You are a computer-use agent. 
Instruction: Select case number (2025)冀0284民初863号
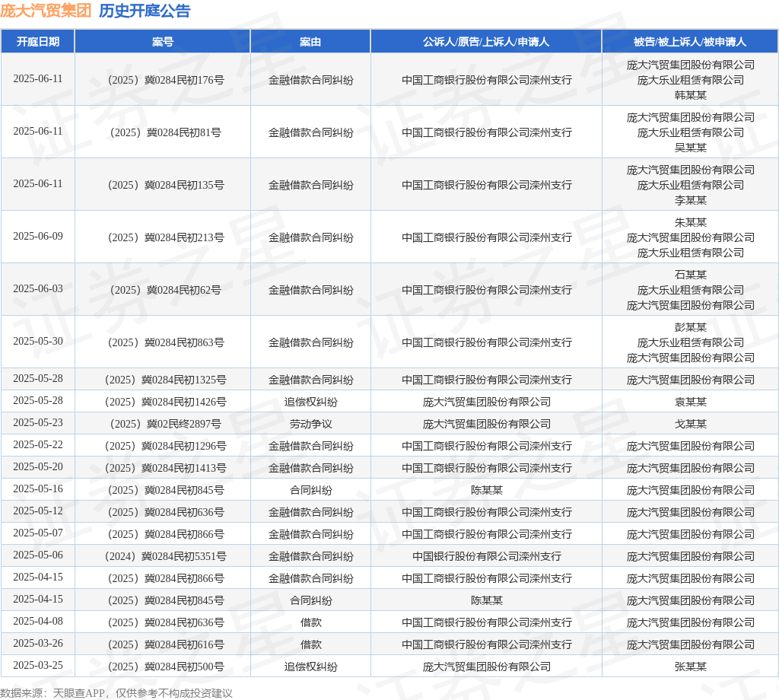pyautogui.click(x=166, y=343)
